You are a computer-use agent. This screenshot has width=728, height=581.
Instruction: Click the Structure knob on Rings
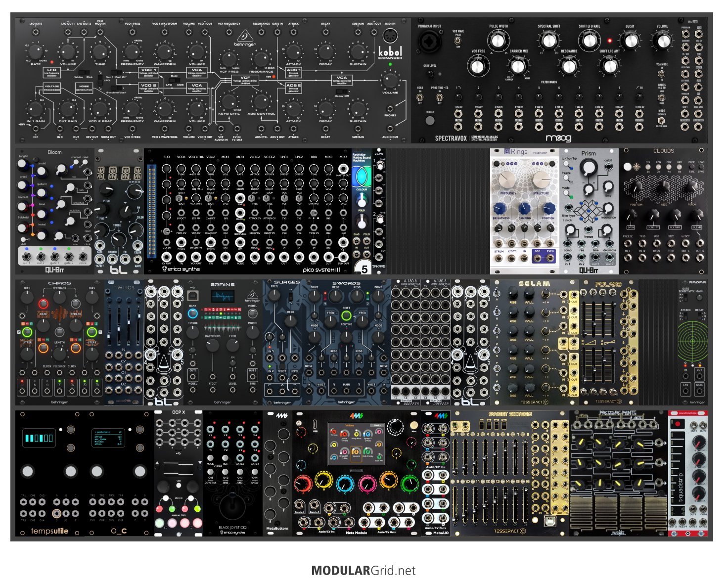coord(541,180)
